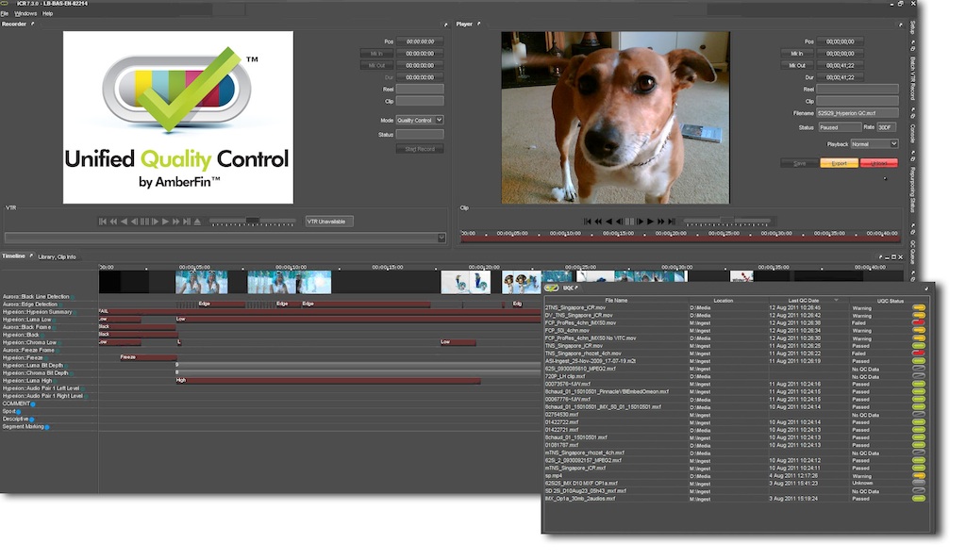Open the Windows menu
The width and height of the screenshot is (966, 560).
25,13
